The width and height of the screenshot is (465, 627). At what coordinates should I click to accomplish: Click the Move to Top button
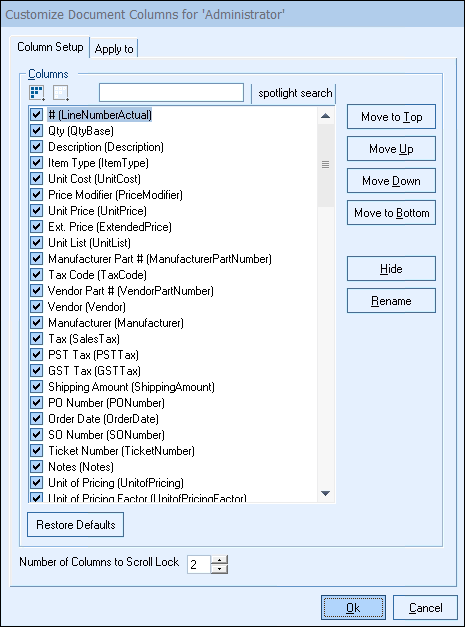pyautogui.click(x=391, y=117)
